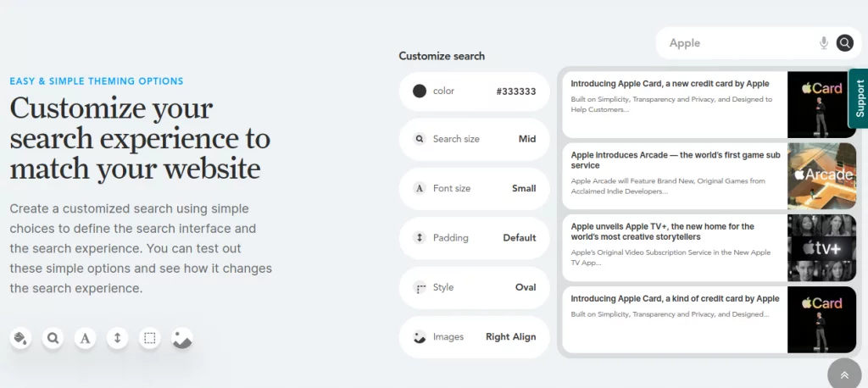Click the dark search button icon
This screenshot has width=868, height=388.
[x=844, y=43]
